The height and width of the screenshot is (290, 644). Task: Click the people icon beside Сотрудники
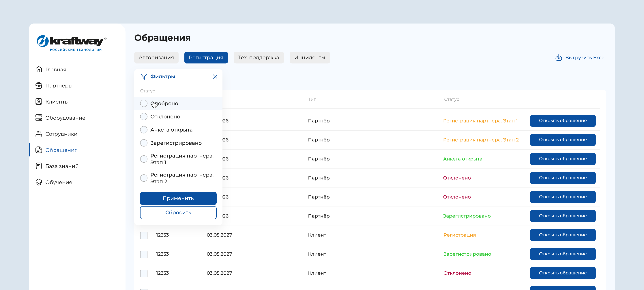[x=39, y=134]
